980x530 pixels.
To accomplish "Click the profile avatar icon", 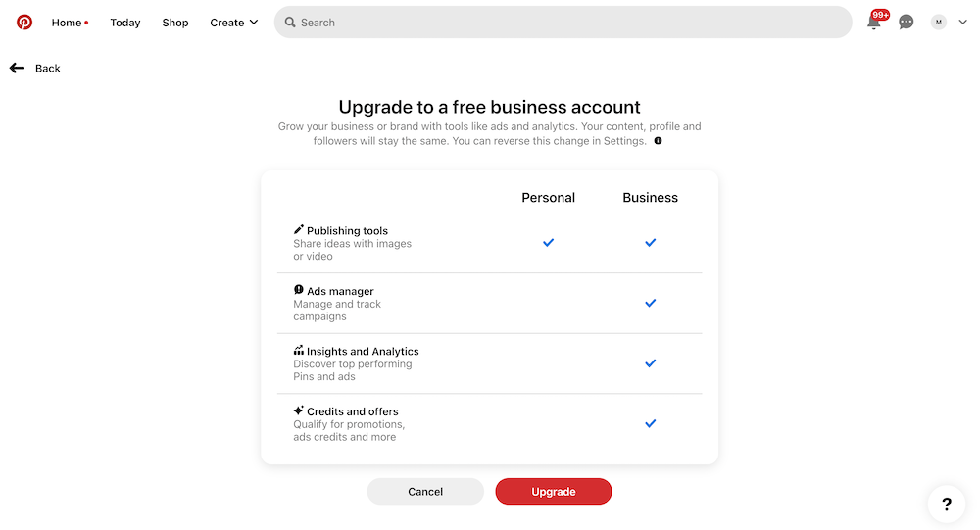I will coord(938,22).
